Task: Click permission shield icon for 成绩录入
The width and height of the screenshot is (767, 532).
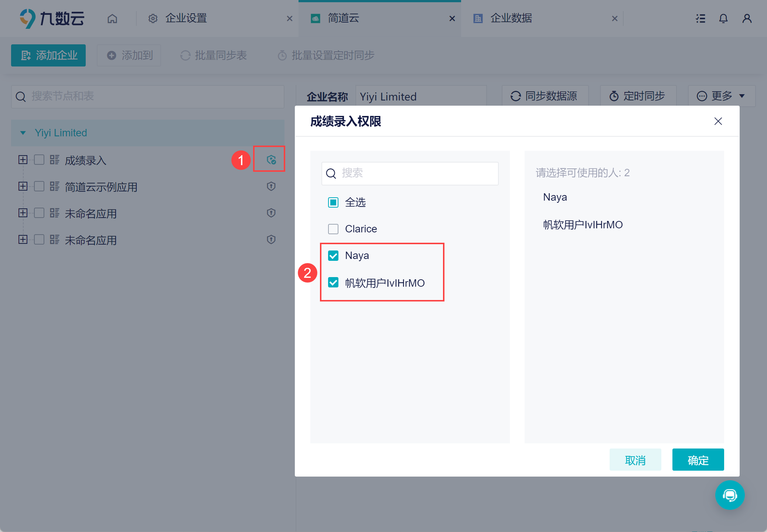Action: coord(271,160)
